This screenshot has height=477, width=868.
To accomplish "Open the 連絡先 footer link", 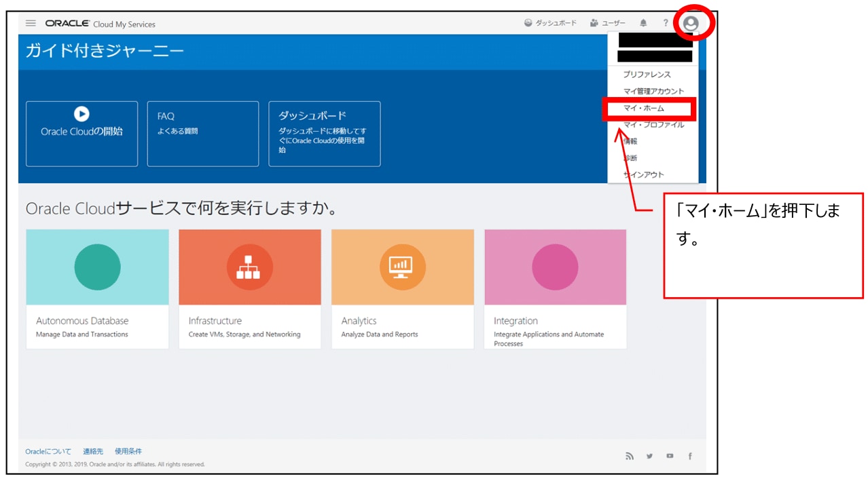I will pyautogui.click(x=93, y=451).
